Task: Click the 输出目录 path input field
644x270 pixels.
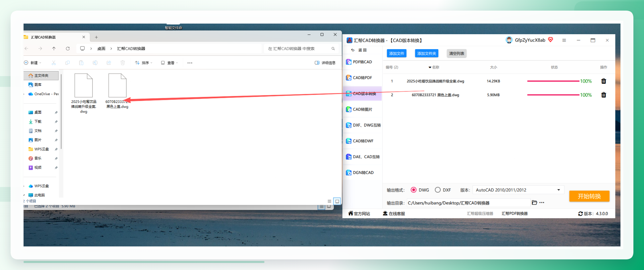Action: coord(469,203)
